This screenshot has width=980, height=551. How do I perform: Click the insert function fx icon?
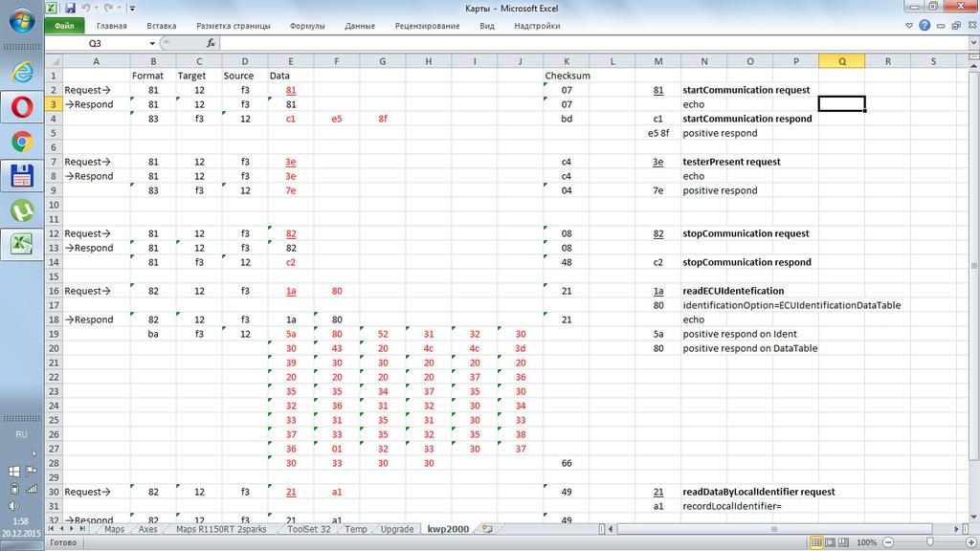click(x=211, y=43)
